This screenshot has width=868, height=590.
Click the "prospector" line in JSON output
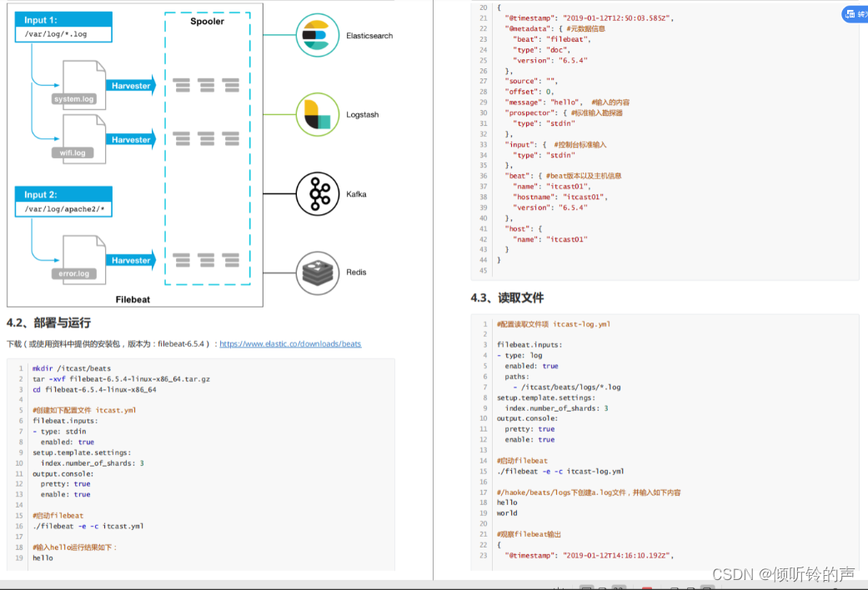tap(564, 112)
